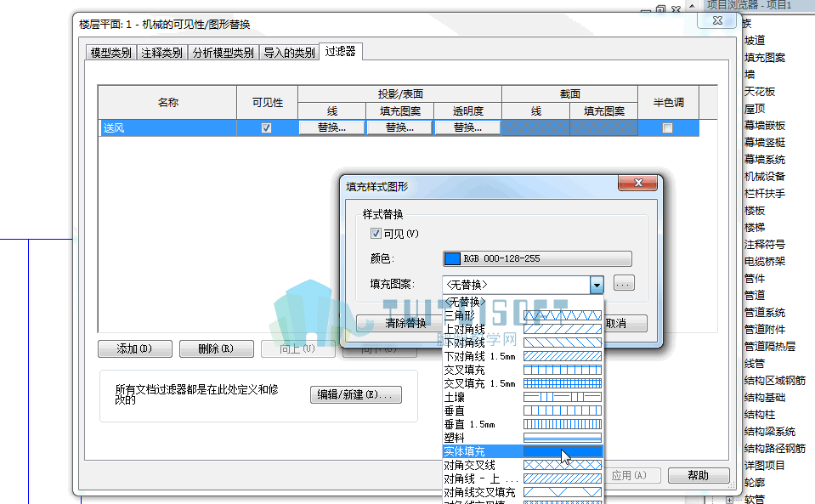Click the 删除(R) button
The height and width of the screenshot is (504, 815).
click(216, 348)
